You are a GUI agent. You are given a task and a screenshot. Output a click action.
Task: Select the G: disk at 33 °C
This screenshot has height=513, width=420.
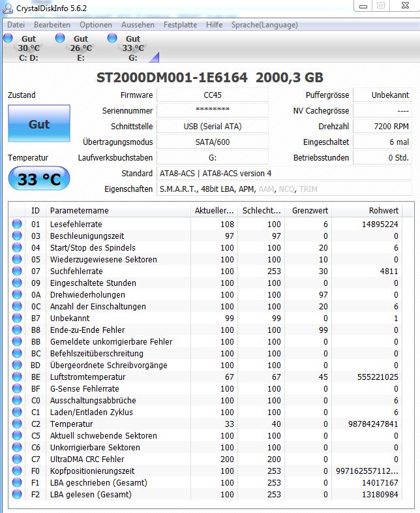coord(132,48)
